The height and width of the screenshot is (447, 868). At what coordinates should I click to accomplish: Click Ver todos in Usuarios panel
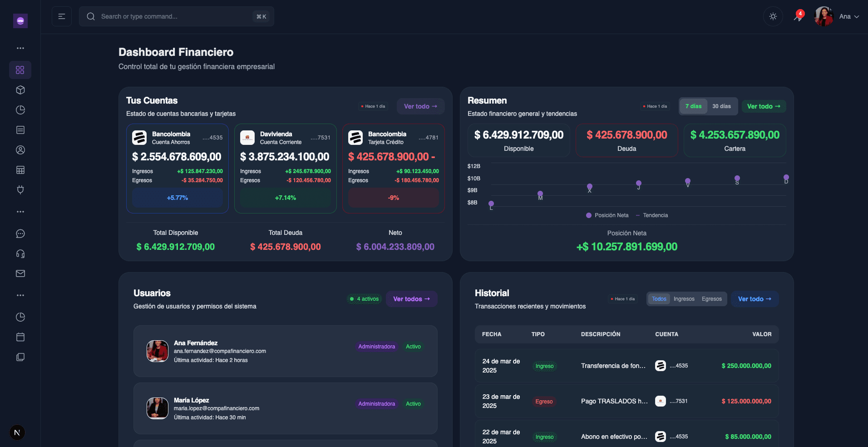click(411, 299)
